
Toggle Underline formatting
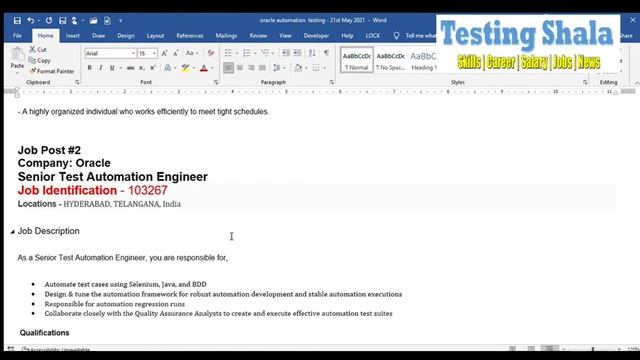click(x=112, y=68)
